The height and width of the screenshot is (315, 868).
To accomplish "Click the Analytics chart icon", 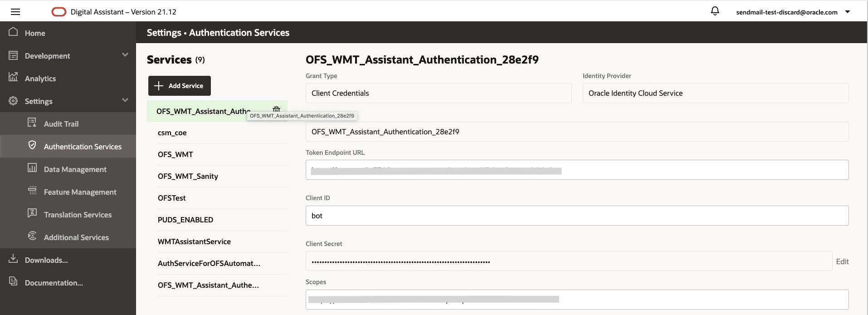I will click(x=13, y=77).
